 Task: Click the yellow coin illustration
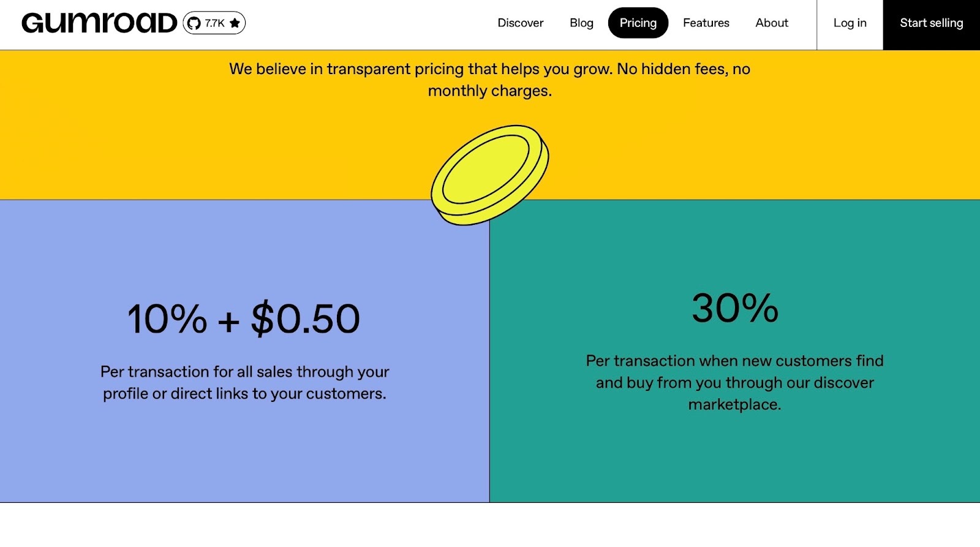point(490,175)
